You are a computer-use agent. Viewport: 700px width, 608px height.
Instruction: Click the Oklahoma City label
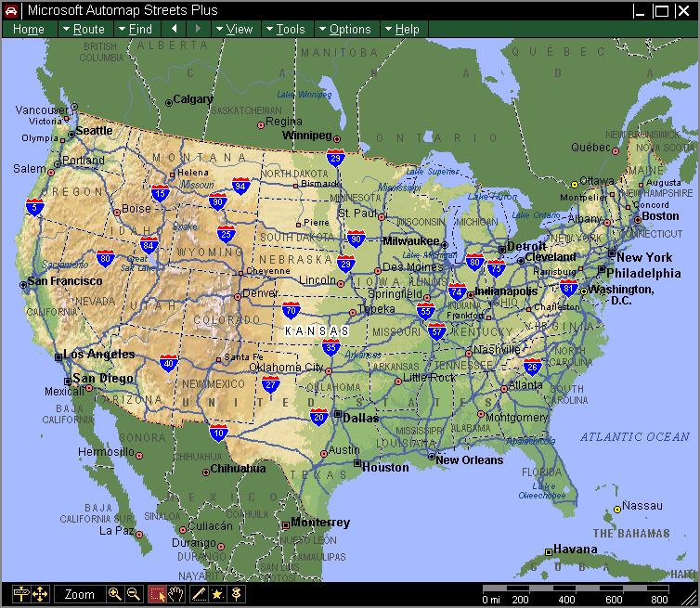(286, 367)
